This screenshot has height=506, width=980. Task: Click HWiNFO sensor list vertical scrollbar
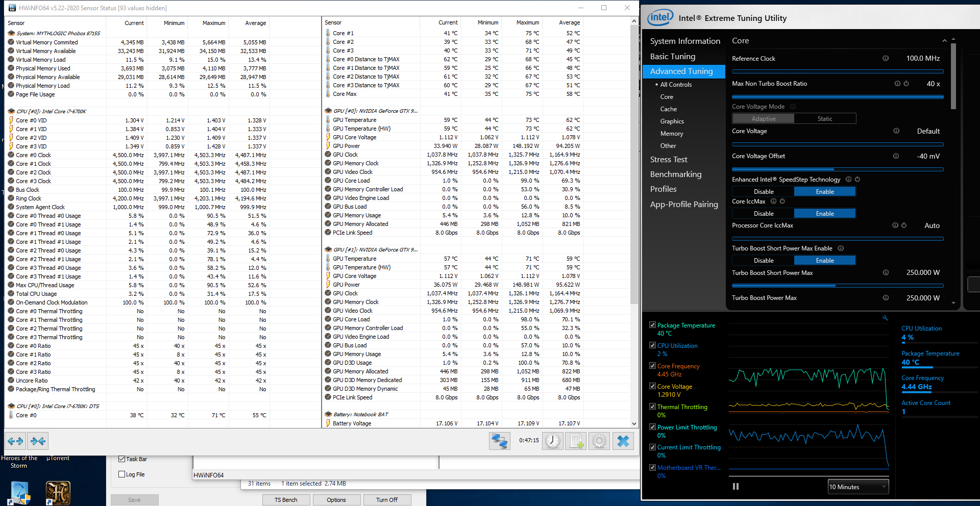(634, 222)
